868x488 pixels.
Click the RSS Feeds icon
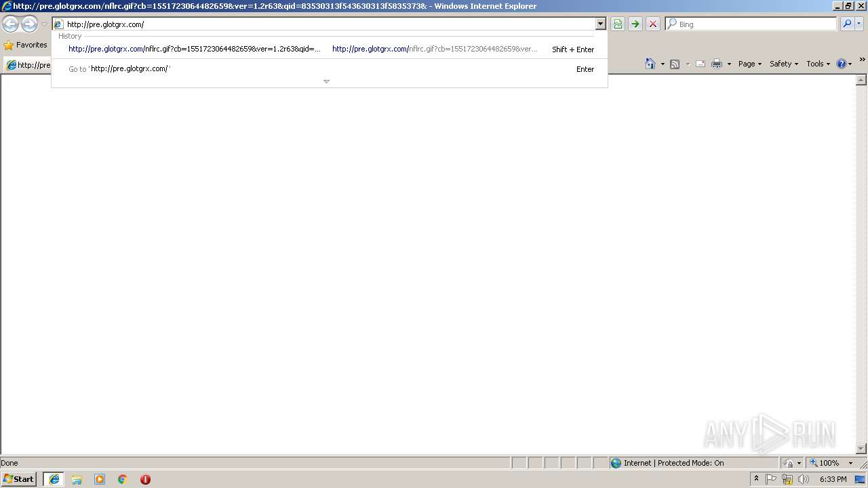675,64
